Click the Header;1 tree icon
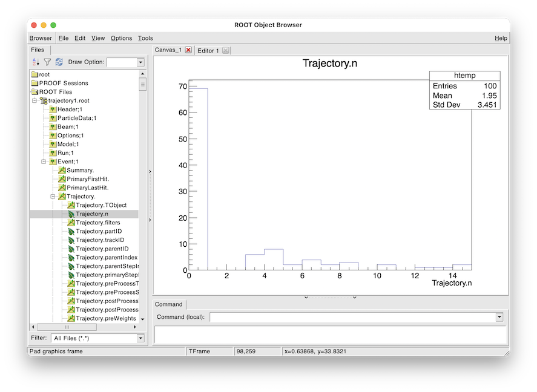 click(x=53, y=109)
